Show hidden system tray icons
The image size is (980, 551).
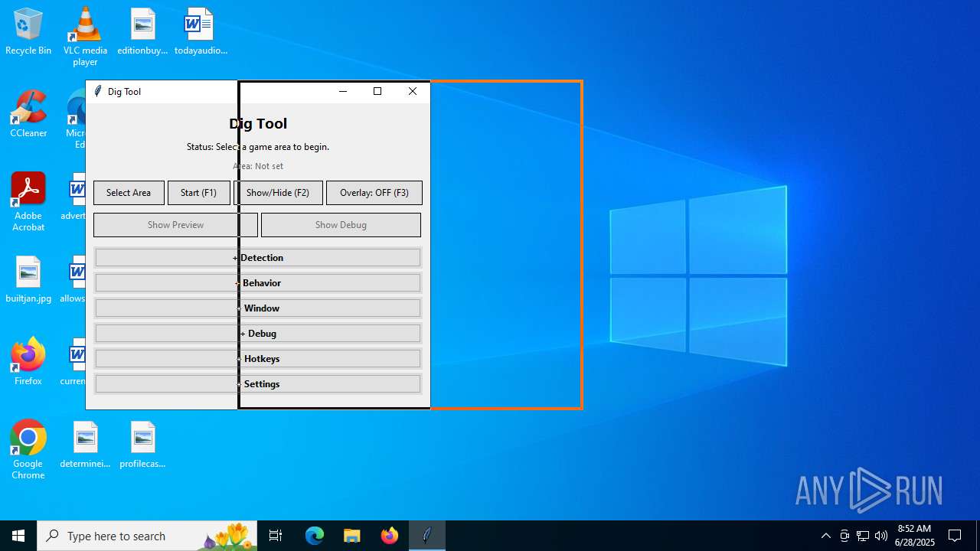[x=825, y=536]
